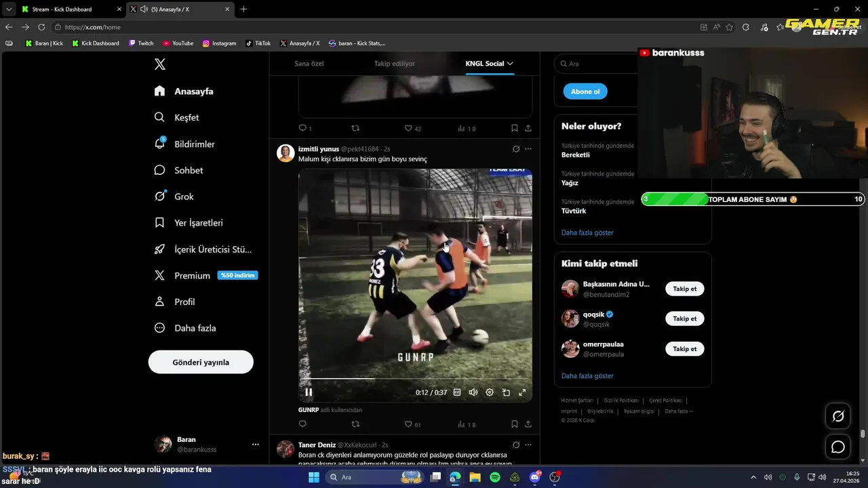868x488 pixels.
Task: Go to Anasayfa home in sidebar
Action: point(184,91)
